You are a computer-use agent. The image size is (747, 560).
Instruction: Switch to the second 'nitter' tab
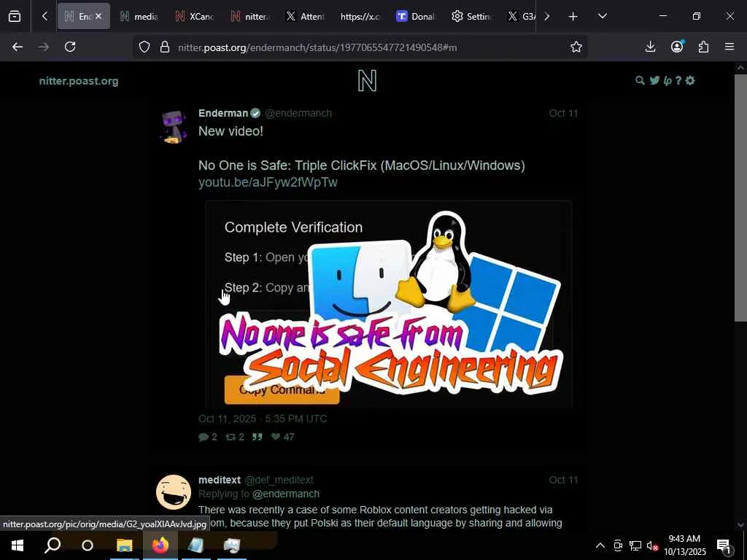click(249, 16)
